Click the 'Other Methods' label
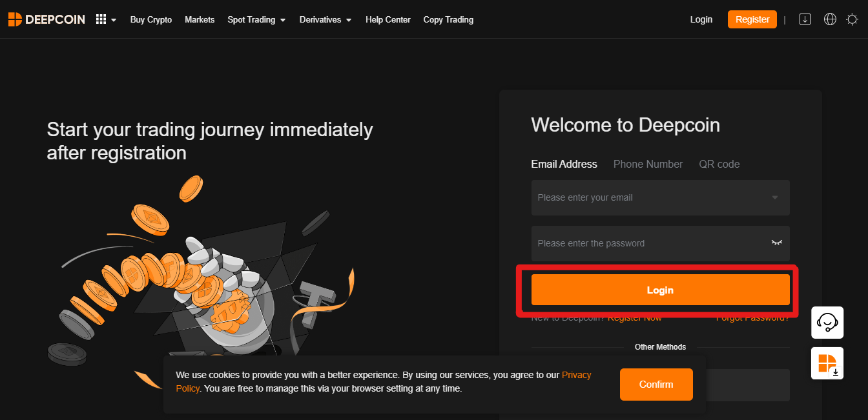The height and width of the screenshot is (420, 868). [x=660, y=347]
